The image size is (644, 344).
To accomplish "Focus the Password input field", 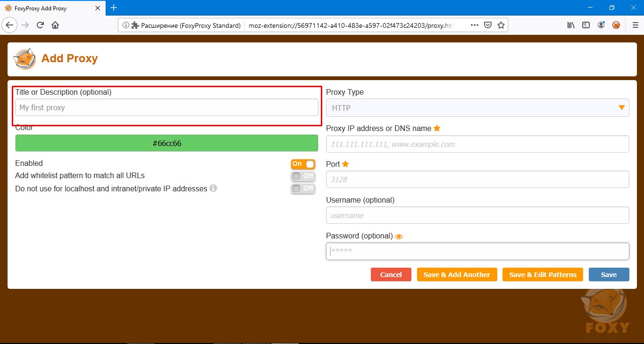I will (477, 251).
